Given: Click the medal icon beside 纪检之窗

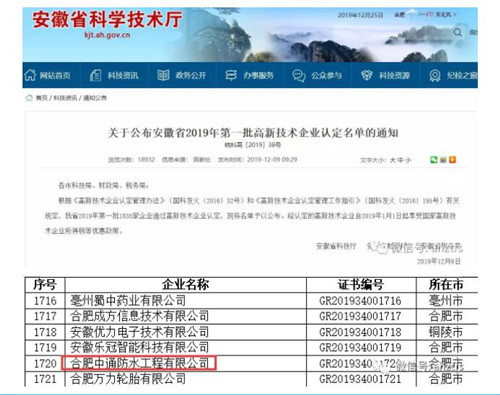Looking at the screenshot, I should click(435, 76).
